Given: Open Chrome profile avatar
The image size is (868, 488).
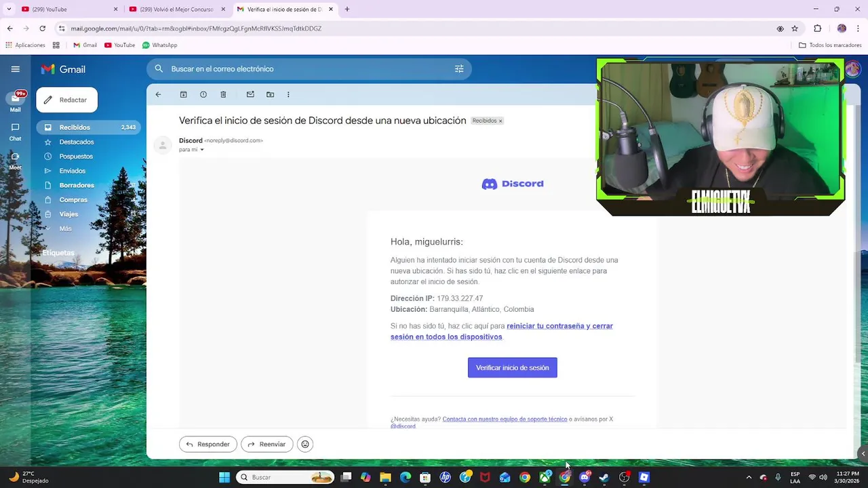Looking at the screenshot, I should point(842,28).
